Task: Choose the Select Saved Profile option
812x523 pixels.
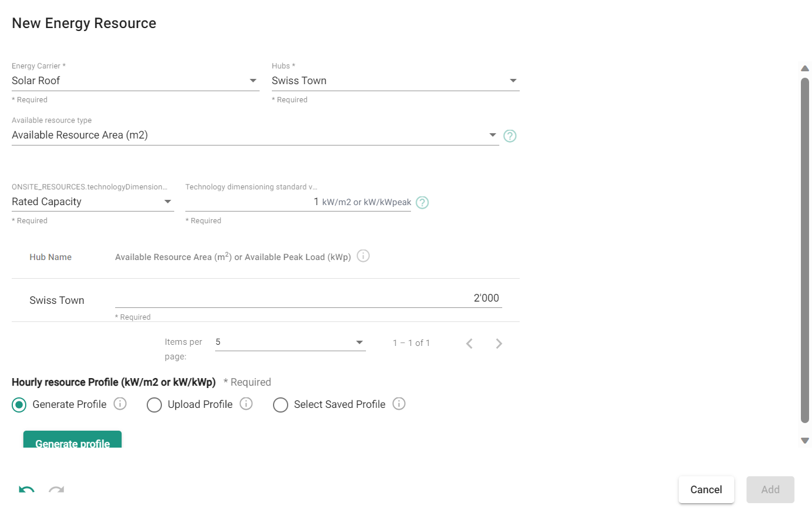Action: [x=281, y=405]
